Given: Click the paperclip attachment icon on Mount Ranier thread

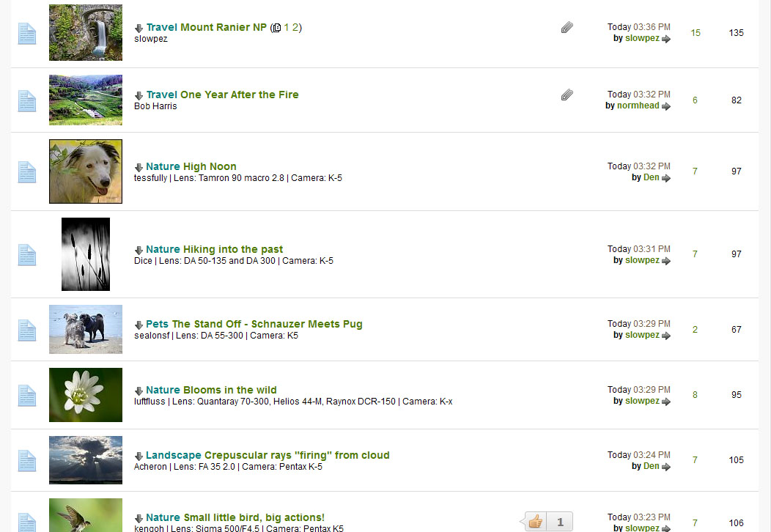Looking at the screenshot, I should pyautogui.click(x=567, y=28).
